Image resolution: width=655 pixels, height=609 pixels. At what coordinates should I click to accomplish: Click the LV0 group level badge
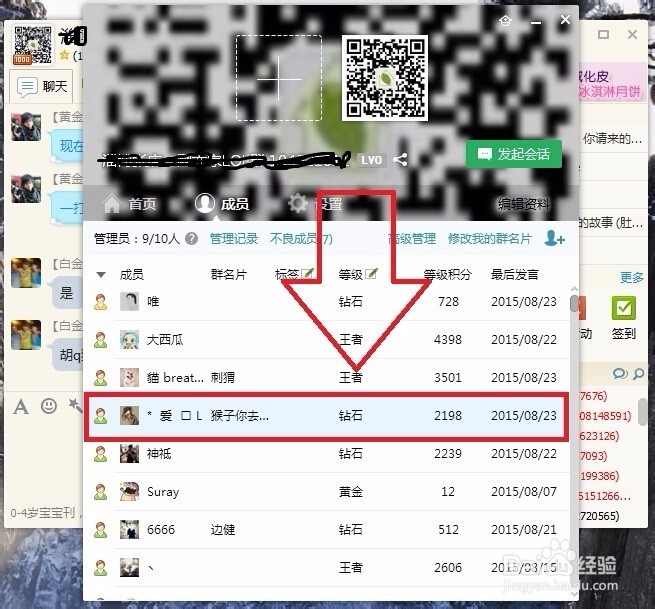click(371, 160)
